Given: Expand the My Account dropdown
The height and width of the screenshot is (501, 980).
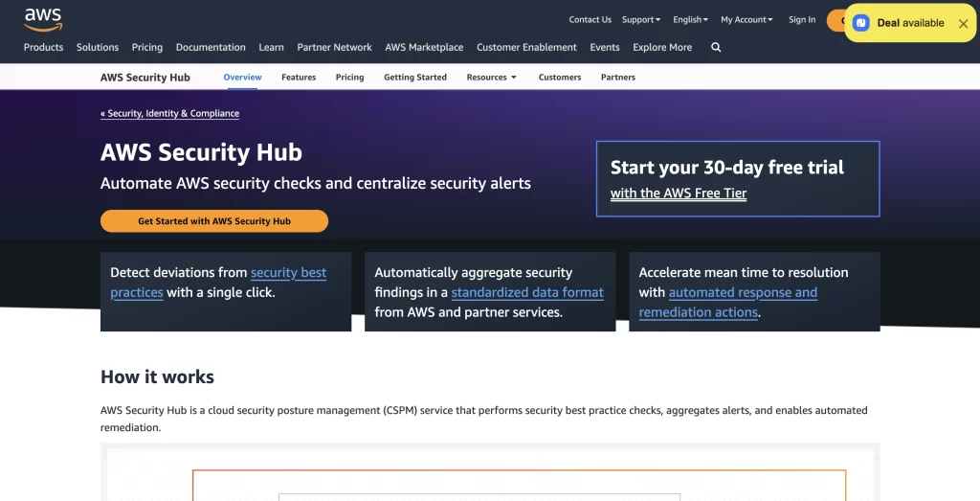Looking at the screenshot, I should (x=746, y=19).
